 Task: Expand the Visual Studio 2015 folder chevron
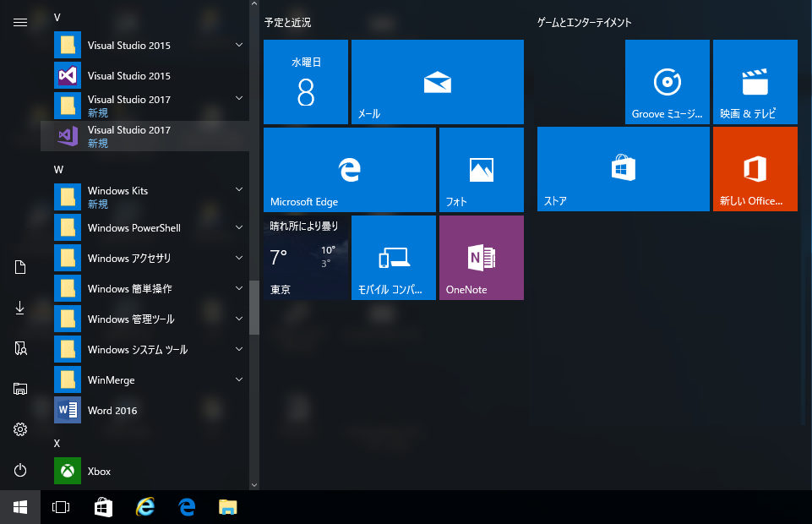point(239,45)
